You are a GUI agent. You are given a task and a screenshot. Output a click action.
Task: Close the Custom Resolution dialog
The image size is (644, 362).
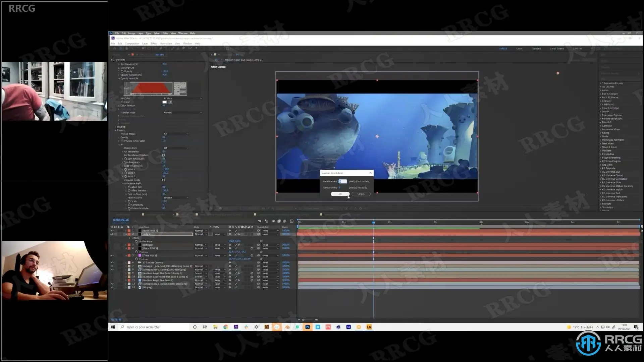[370, 173]
